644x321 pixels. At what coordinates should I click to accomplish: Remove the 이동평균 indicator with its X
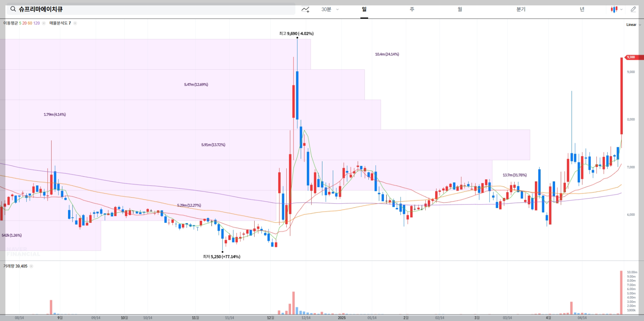[x=44, y=23]
